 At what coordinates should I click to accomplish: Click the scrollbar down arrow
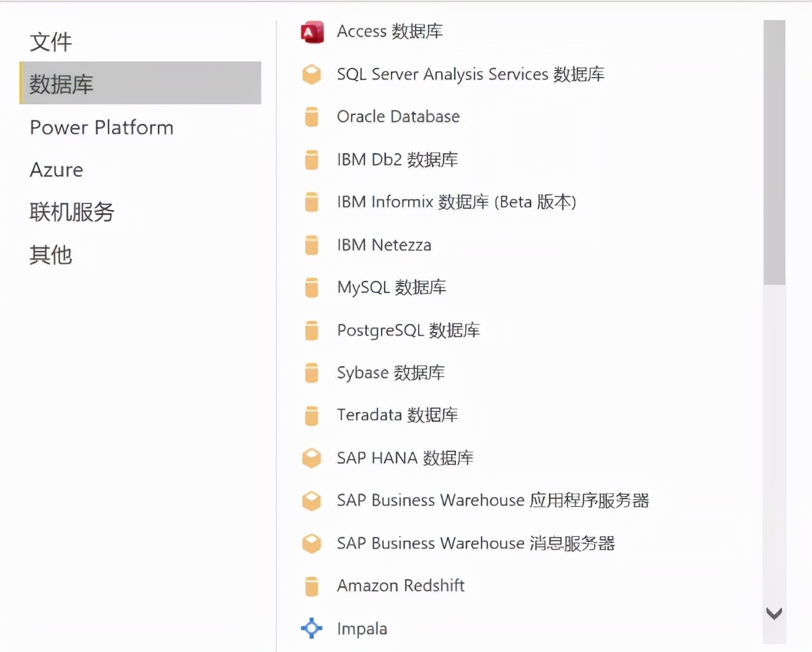pyautogui.click(x=774, y=613)
